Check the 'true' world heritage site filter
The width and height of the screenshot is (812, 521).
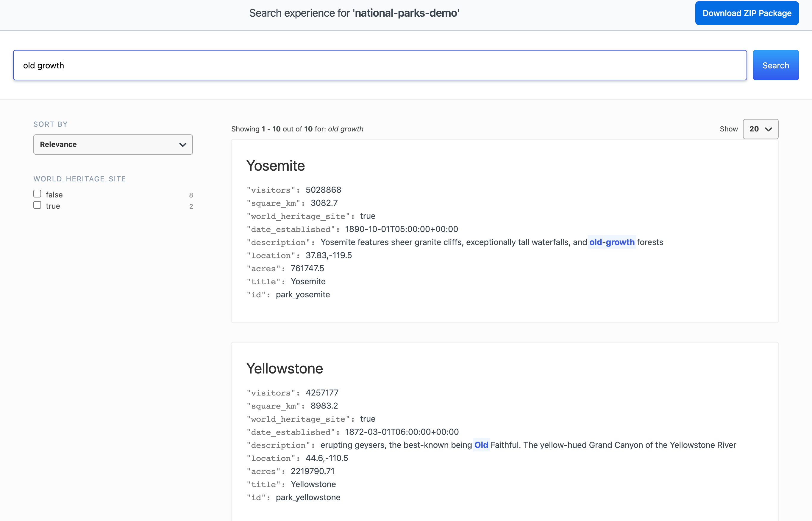(x=37, y=205)
